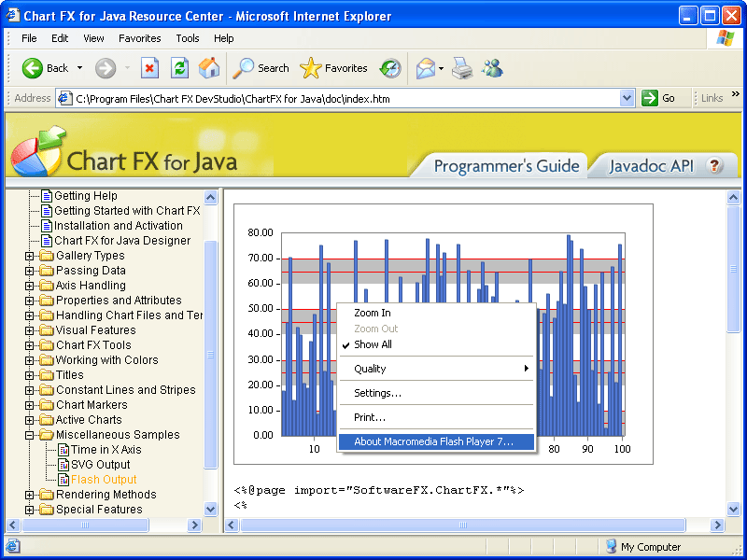Click the question mark help icon
Image resolution: width=747 pixels, height=560 pixels.
[x=714, y=165]
